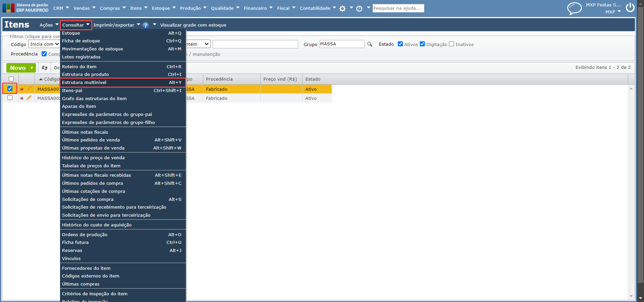Open the Imprimir/exportar dropdown
The image size is (644, 302).
(x=117, y=25)
